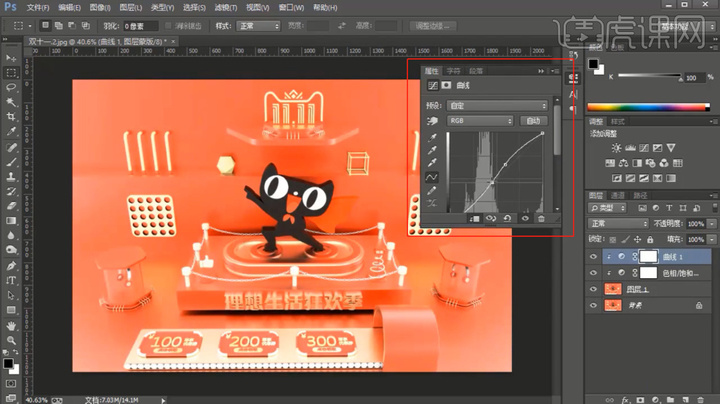This screenshot has width=720, height=404.
Task: Toggle clip-to-layer button in properties panel
Action: 474,219
